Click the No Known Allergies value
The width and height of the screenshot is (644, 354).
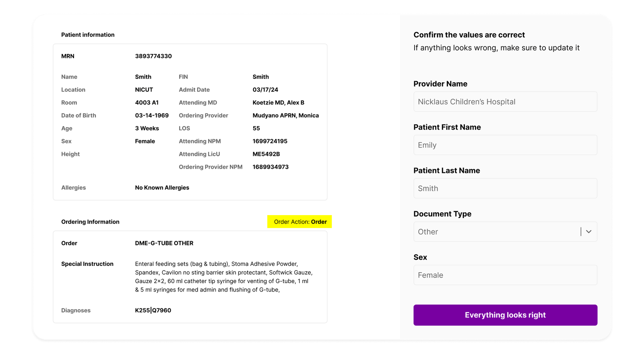tap(162, 187)
